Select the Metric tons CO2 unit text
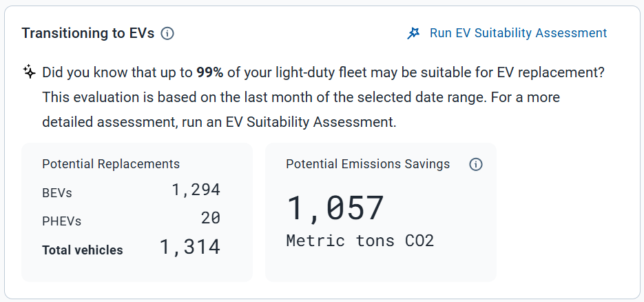Viewport: 644px width, 302px height. tap(360, 241)
